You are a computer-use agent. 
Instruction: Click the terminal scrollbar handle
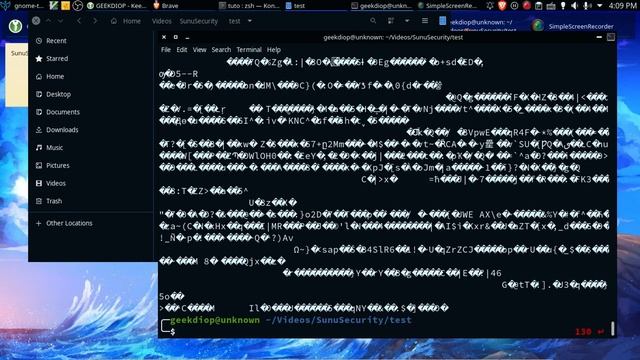[x=612, y=329]
